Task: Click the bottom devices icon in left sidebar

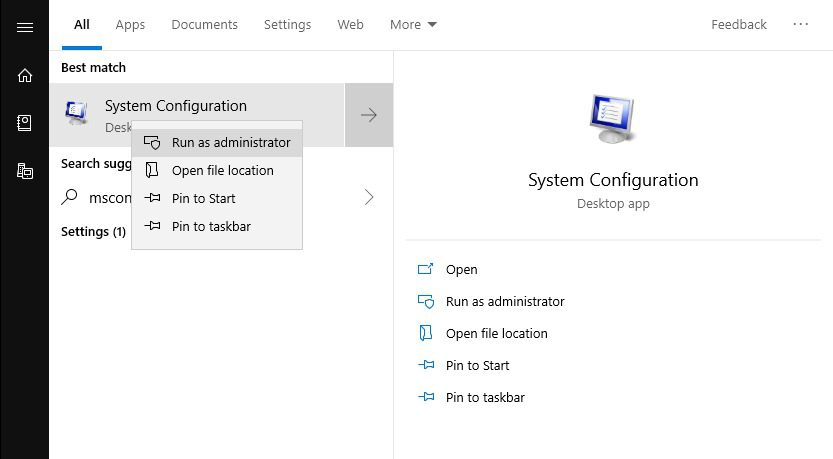Action: (25, 171)
